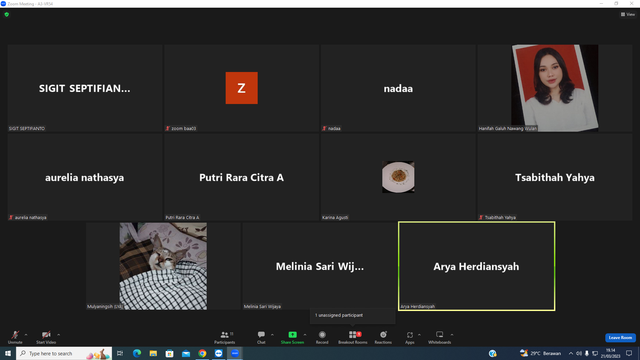Image resolution: width=640 pixels, height=360 pixels.
Task: Open Google Chrome from the taskbar
Action: (202, 353)
